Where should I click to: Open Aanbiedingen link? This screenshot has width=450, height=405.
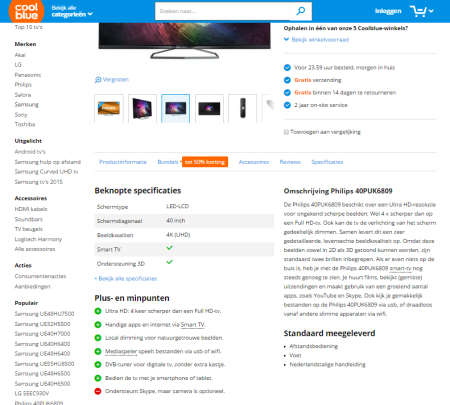point(32,287)
